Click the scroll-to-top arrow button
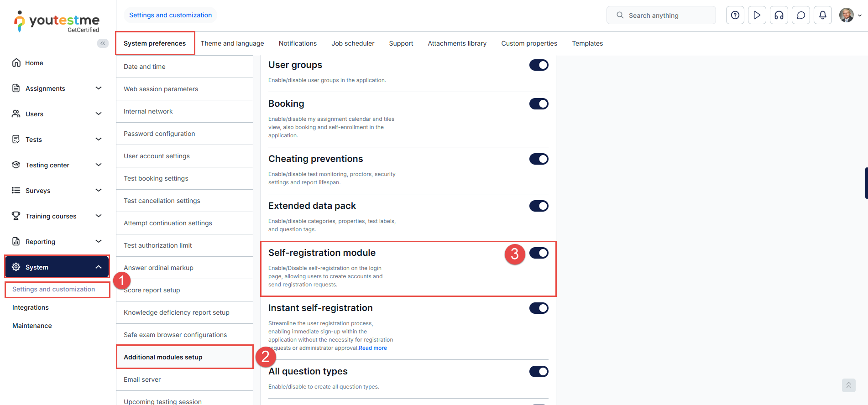The width and height of the screenshot is (868, 405). (848, 385)
